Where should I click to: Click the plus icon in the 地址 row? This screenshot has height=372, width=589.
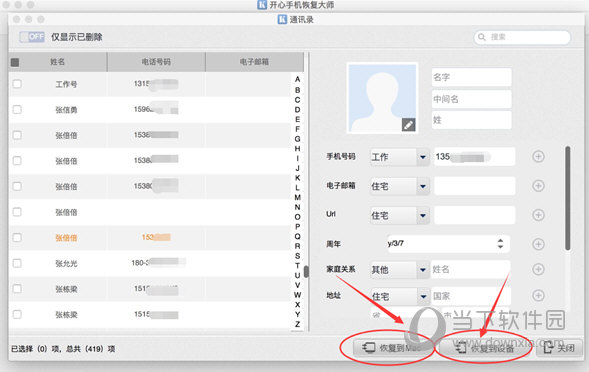click(538, 296)
